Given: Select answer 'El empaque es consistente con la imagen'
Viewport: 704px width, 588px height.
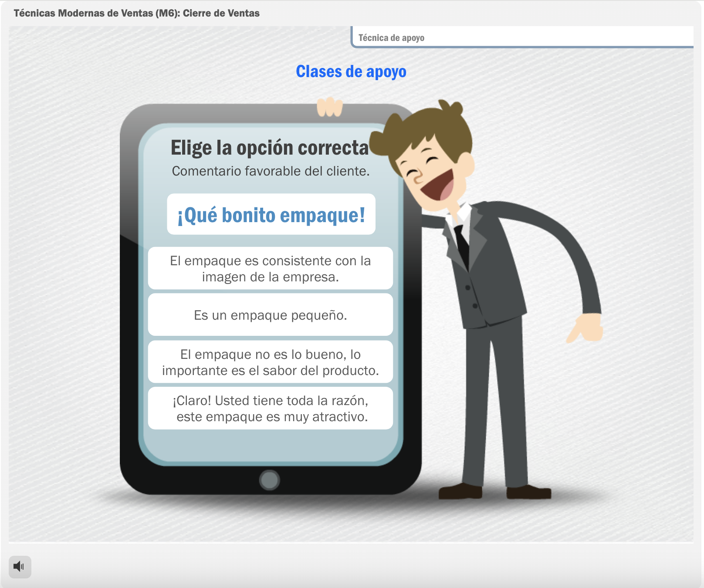Looking at the screenshot, I should (271, 268).
